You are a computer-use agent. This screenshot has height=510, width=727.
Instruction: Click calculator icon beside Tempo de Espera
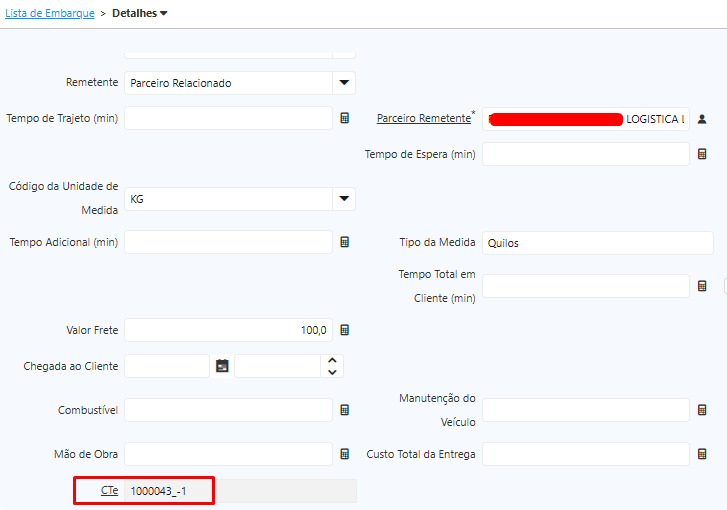coord(702,154)
